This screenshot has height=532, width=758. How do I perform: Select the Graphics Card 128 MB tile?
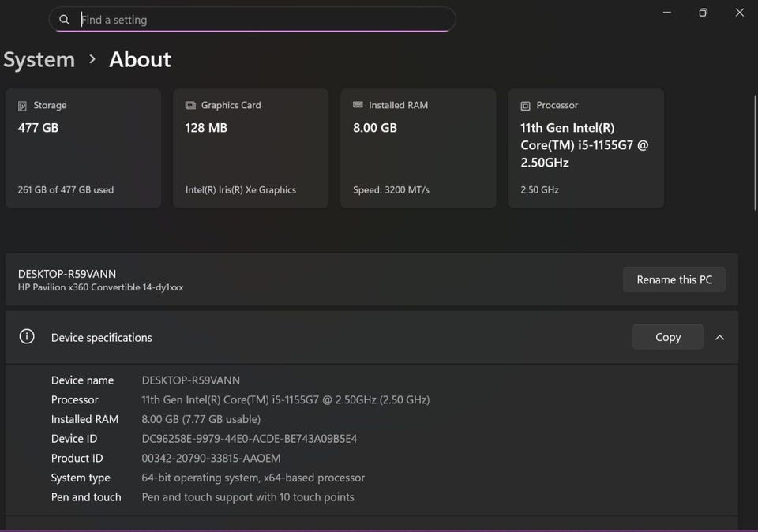point(250,148)
